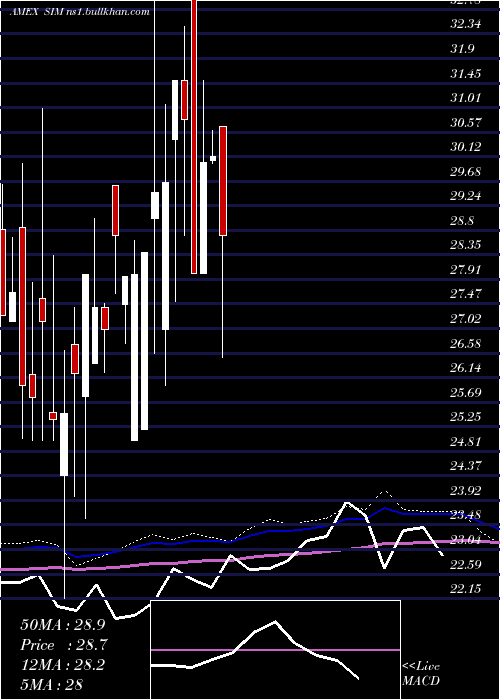Click the 5MA : 28 readout

coord(51,684)
